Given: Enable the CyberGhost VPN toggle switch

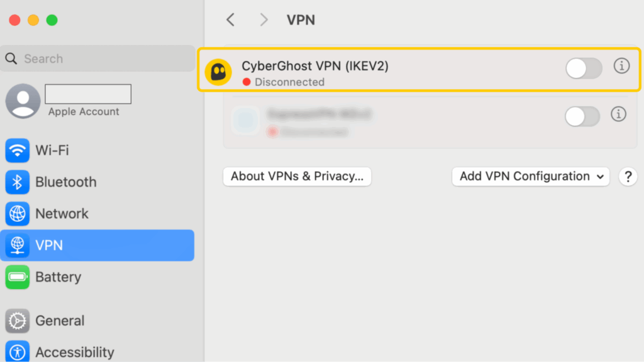Looking at the screenshot, I should 584,68.
